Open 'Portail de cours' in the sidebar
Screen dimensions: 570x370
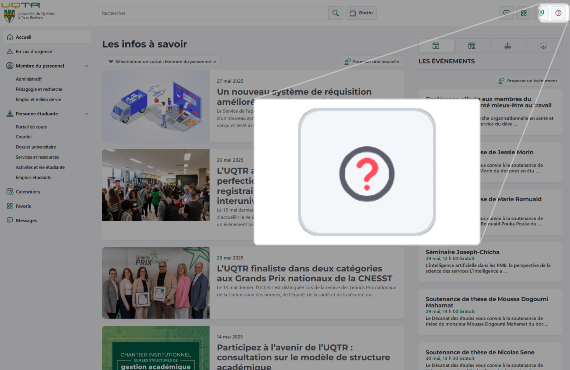31,127
